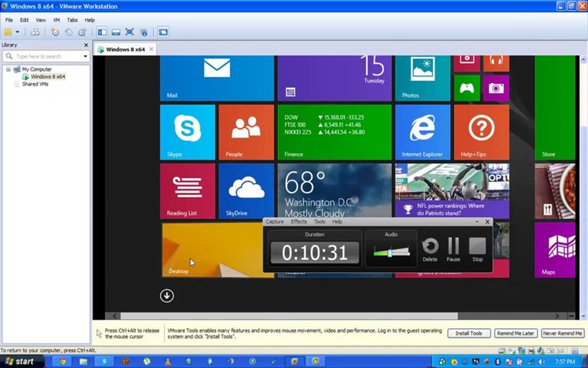
Task: Open the Camera small tile
Action: (x=496, y=88)
